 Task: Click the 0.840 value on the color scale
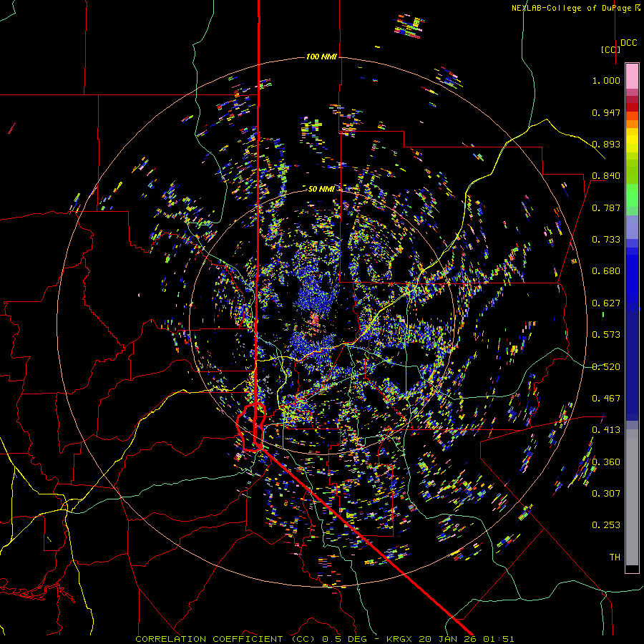pos(606,176)
